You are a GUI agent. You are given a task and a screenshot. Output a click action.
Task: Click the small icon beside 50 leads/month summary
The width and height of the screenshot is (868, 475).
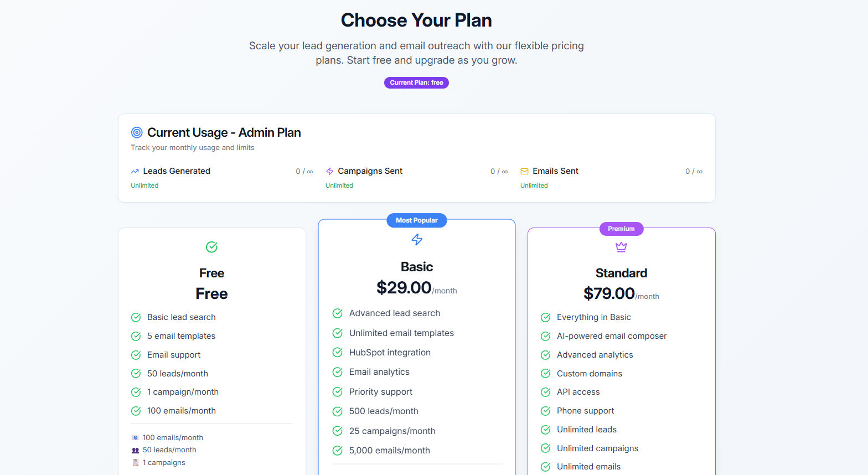tap(135, 450)
